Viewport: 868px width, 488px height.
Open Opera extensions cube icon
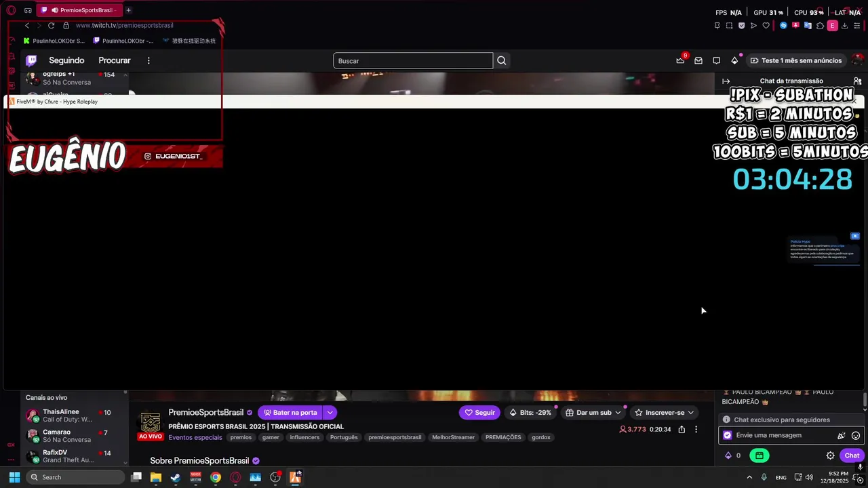pos(820,25)
